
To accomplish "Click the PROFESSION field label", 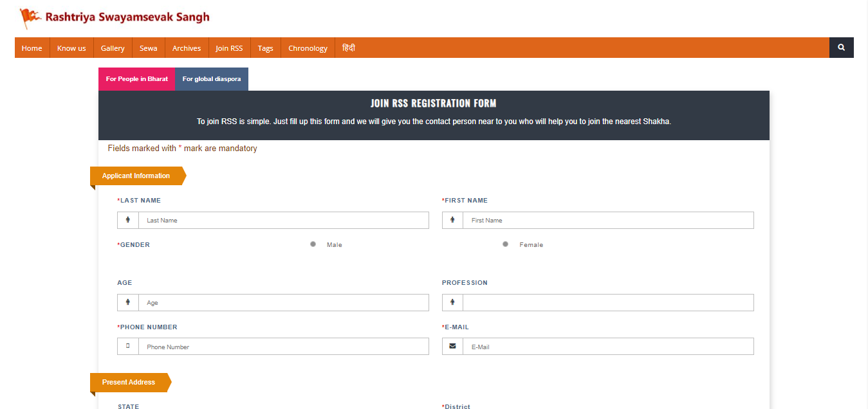I will tap(465, 282).
